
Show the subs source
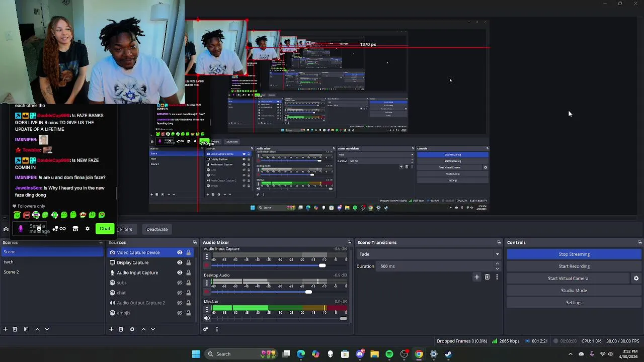click(x=180, y=283)
